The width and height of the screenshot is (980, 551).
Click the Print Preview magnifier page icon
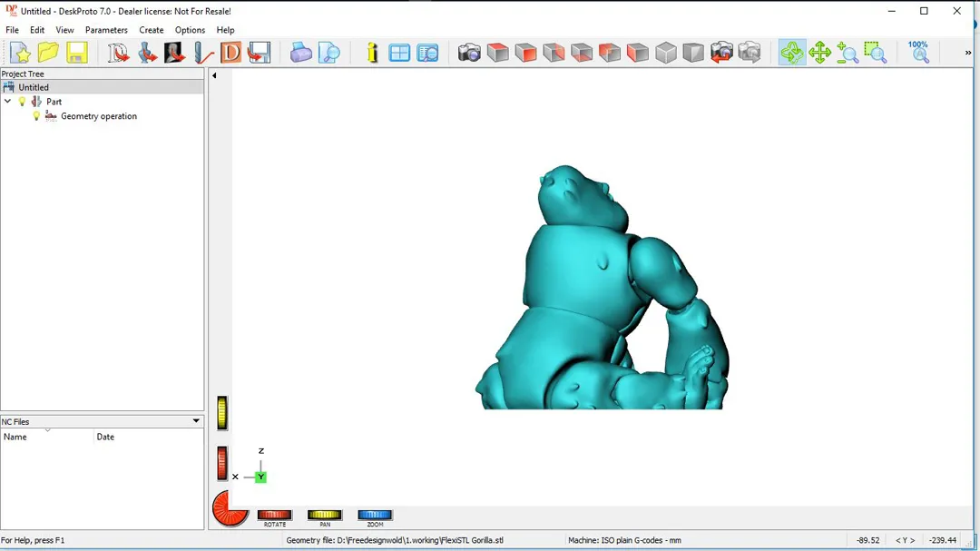[328, 53]
